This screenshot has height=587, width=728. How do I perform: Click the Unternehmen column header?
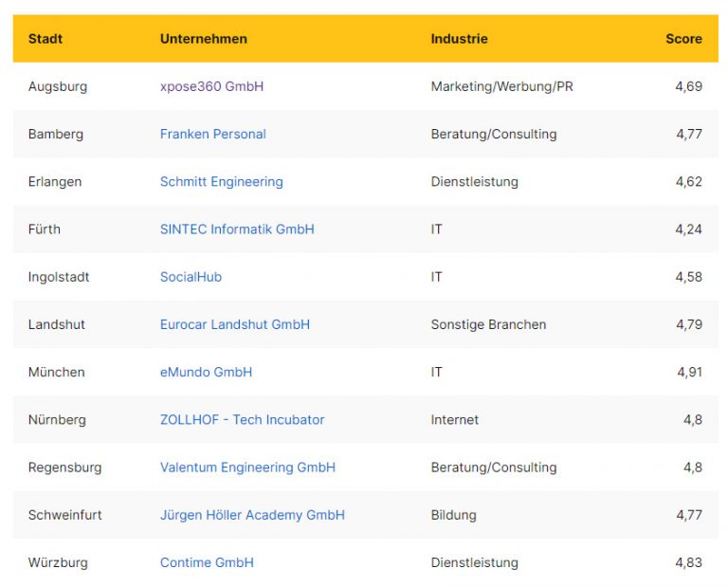tap(203, 39)
